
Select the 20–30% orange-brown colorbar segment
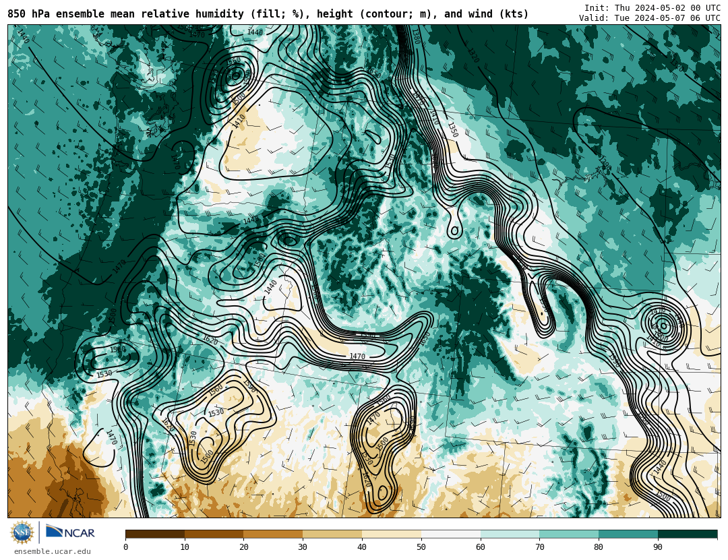(273, 534)
